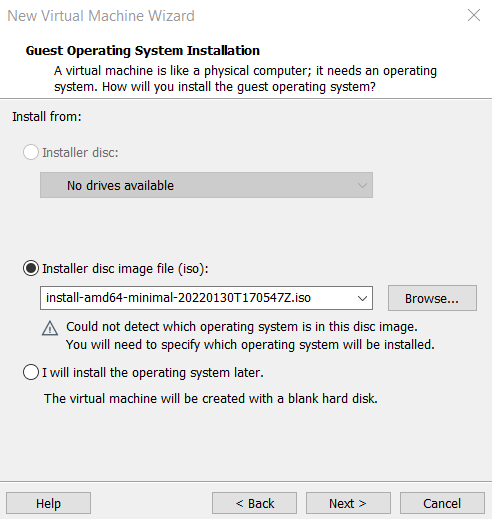492x519 pixels.
Task: Click "I will install the operating system later." label
Action: coord(153,372)
